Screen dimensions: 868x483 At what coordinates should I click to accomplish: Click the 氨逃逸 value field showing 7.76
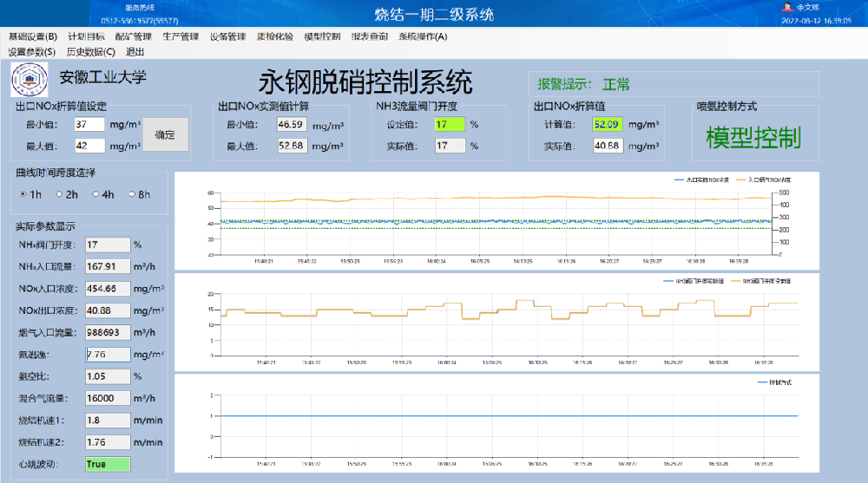click(x=108, y=354)
